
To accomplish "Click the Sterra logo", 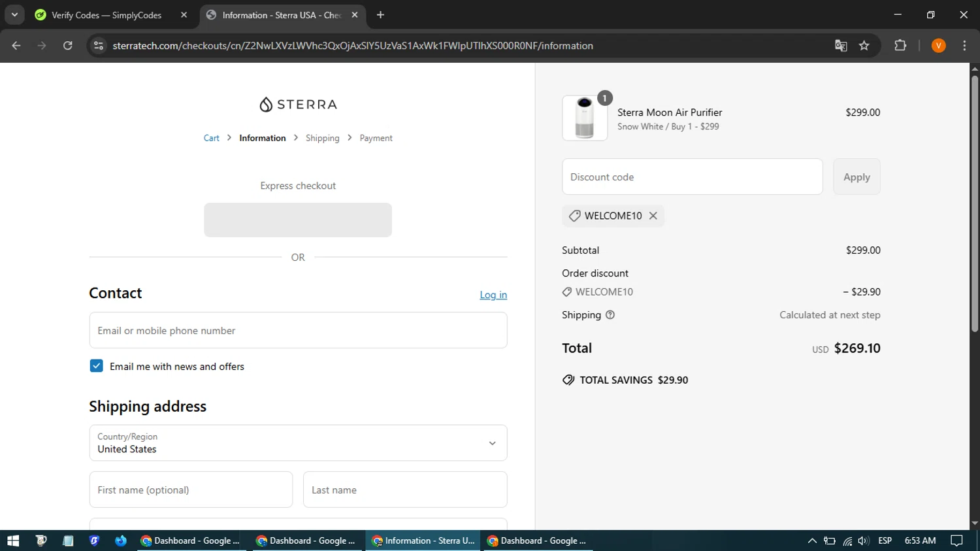I will tap(298, 105).
